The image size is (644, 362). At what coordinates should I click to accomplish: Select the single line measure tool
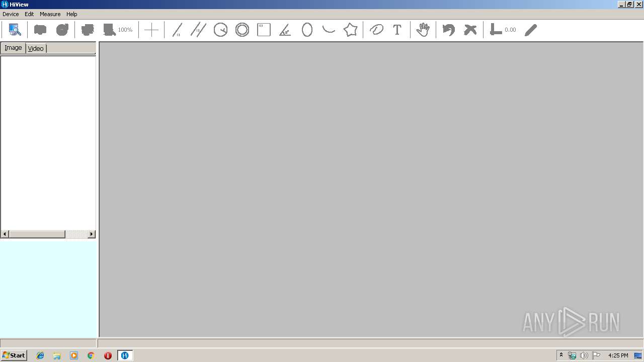click(x=177, y=30)
